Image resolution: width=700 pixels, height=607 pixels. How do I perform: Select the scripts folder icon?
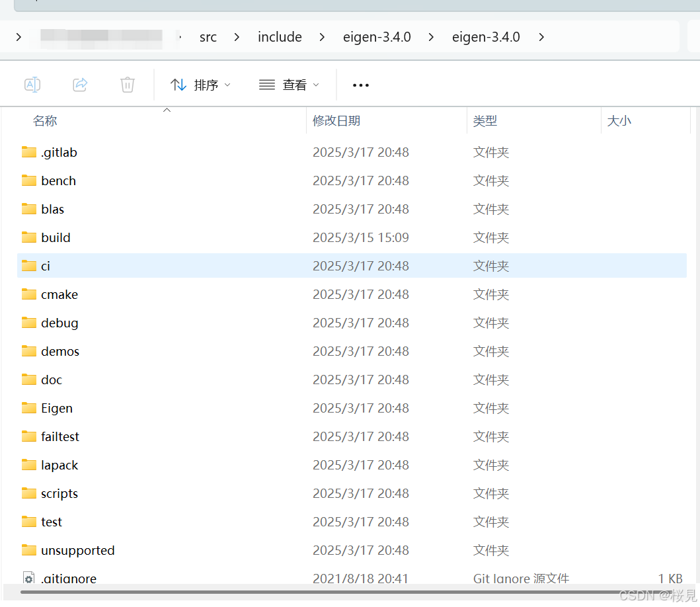pos(29,493)
